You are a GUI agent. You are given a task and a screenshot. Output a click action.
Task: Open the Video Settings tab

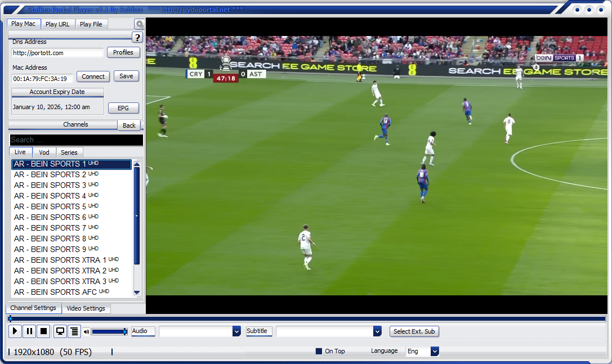[x=86, y=308]
